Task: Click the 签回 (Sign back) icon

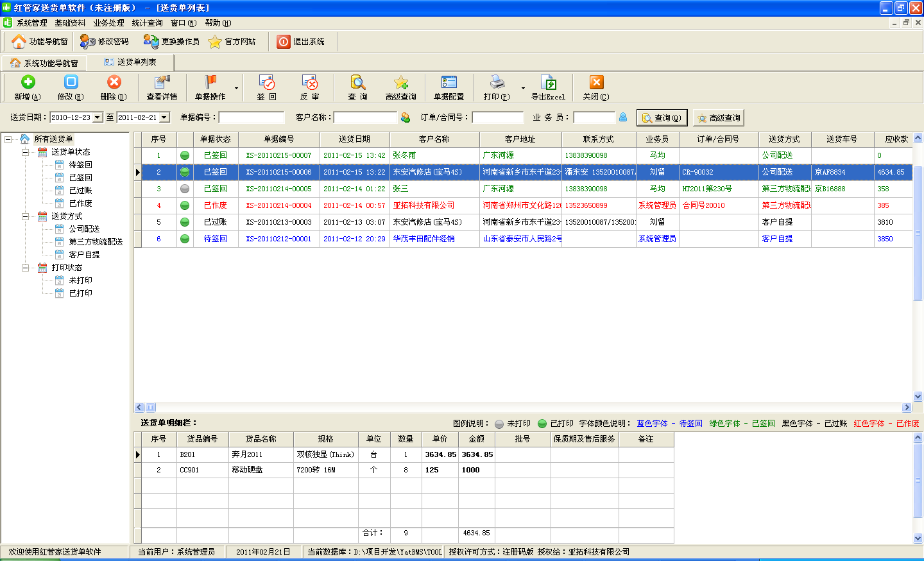Action: click(x=266, y=82)
